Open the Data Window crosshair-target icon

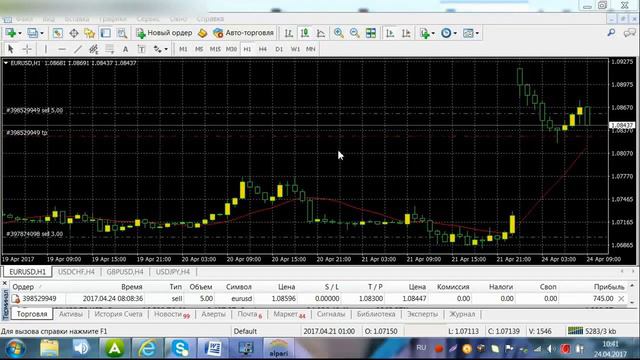tap(74, 33)
